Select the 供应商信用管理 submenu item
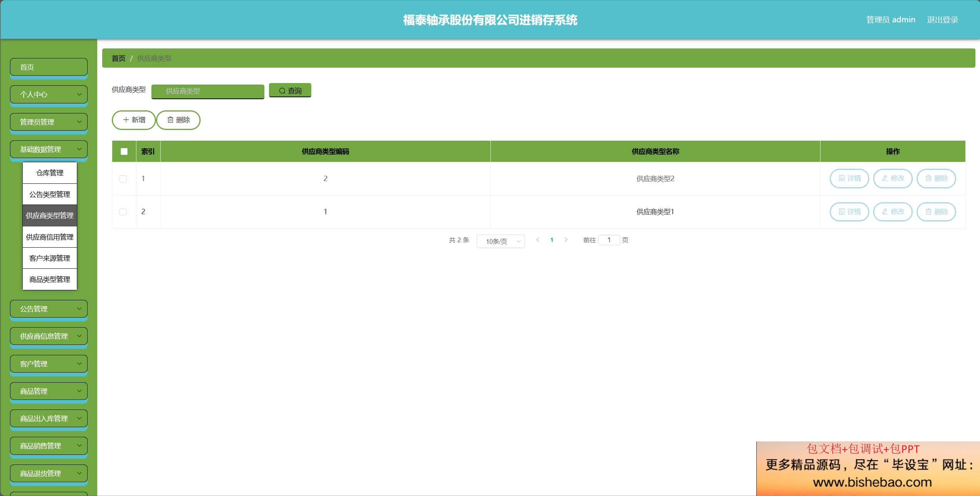 (x=50, y=237)
